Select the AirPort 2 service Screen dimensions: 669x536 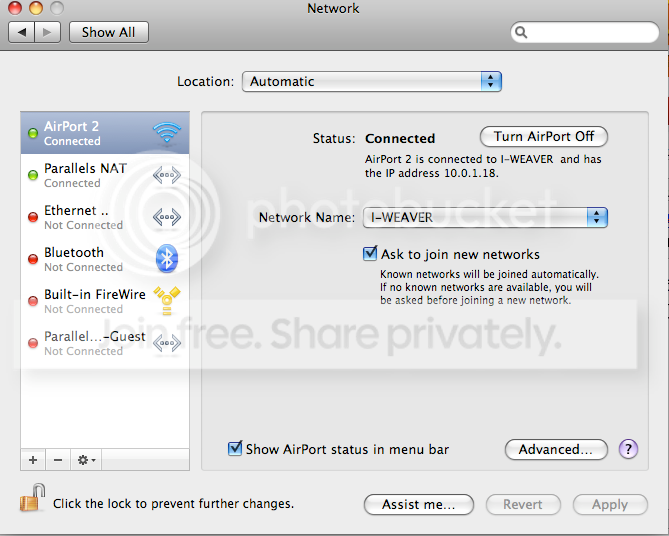tap(105, 133)
